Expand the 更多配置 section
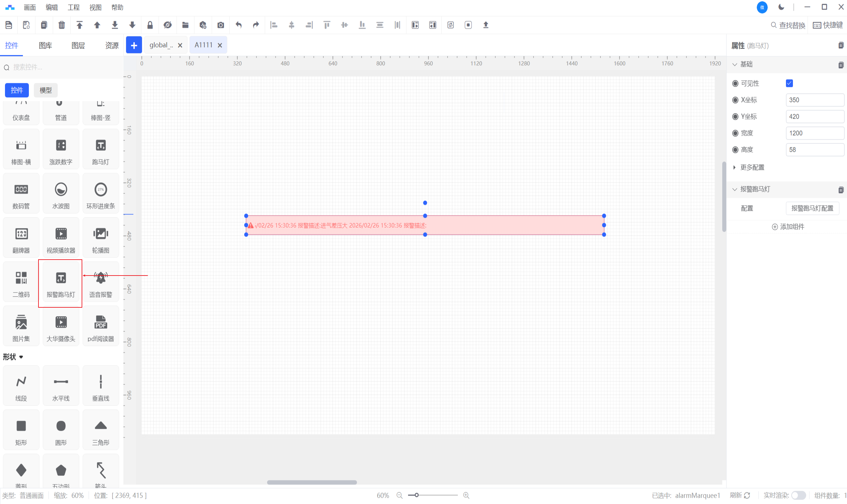Viewport: 847px width, 504px height. (x=752, y=167)
